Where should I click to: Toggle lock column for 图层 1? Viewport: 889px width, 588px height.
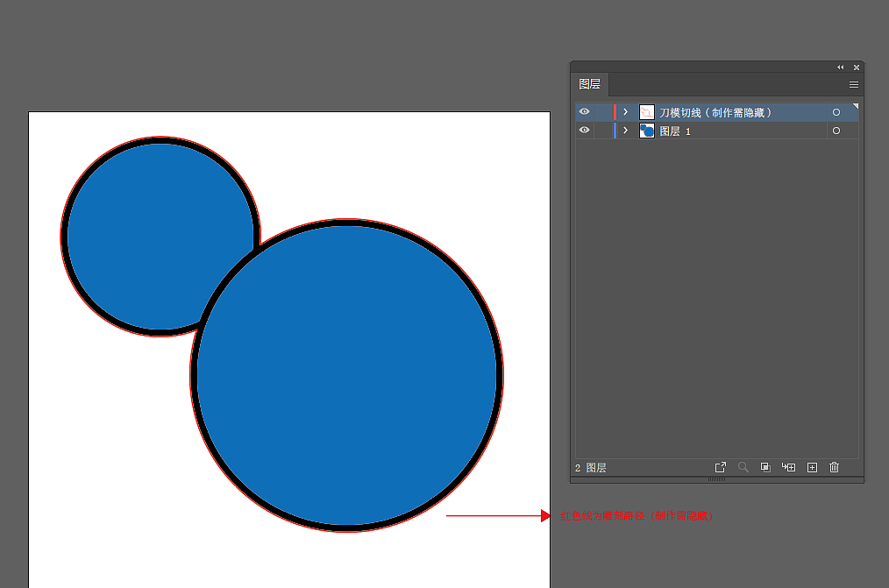(x=603, y=131)
